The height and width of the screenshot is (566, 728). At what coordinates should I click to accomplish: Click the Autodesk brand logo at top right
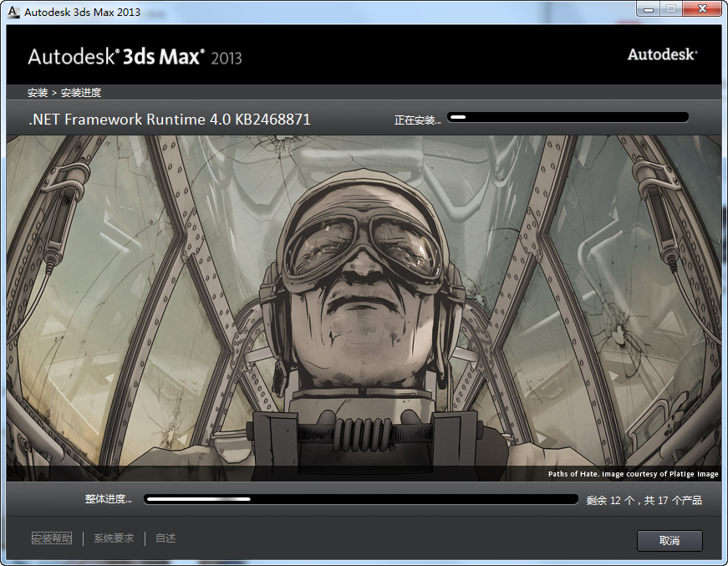(662, 54)
